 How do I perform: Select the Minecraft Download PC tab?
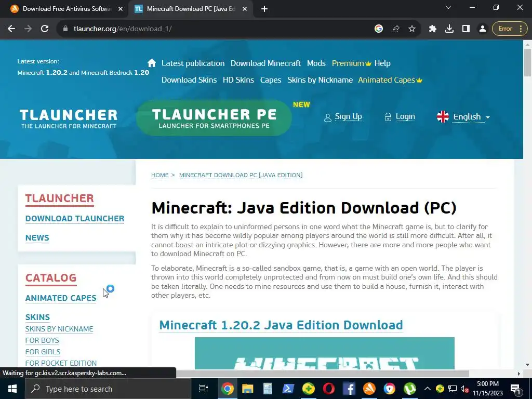(x=190, y=9)
